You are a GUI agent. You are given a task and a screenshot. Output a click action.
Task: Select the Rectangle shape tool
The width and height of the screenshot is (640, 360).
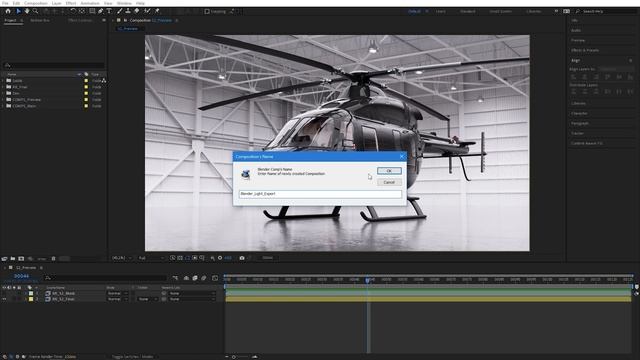(x=92, y=11)
